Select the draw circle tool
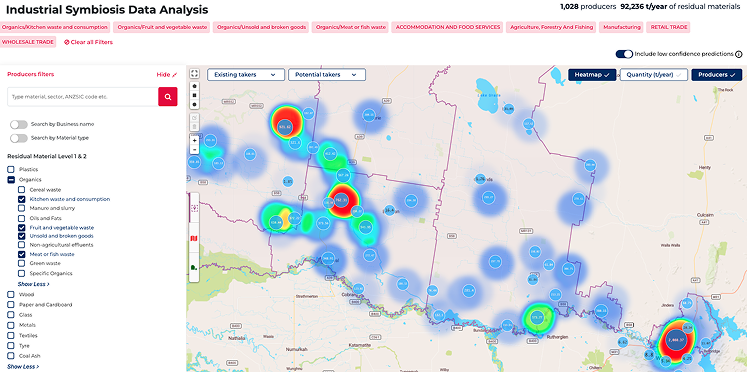The height and width of the screenshot is (372, 747). click(194, 104)
